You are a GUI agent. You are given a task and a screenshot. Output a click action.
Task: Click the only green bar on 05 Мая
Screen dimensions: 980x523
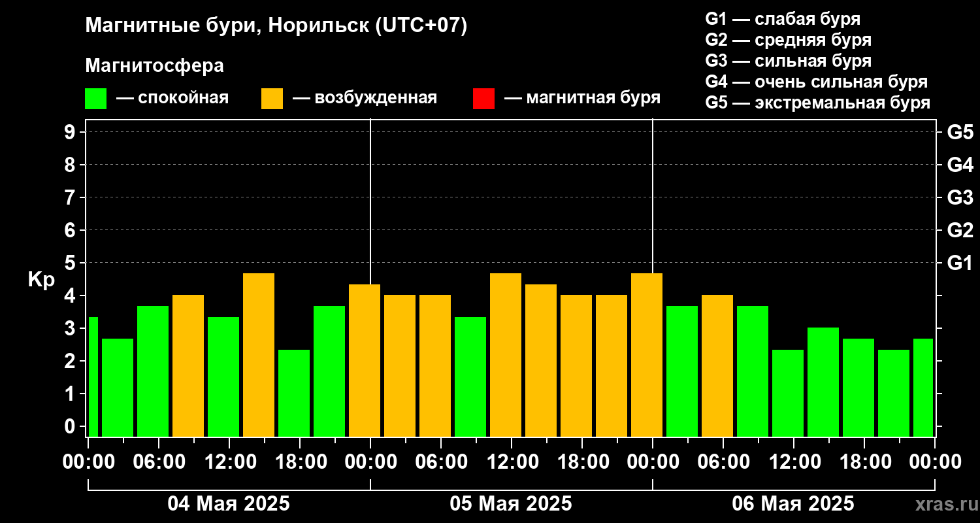(470, 377)
